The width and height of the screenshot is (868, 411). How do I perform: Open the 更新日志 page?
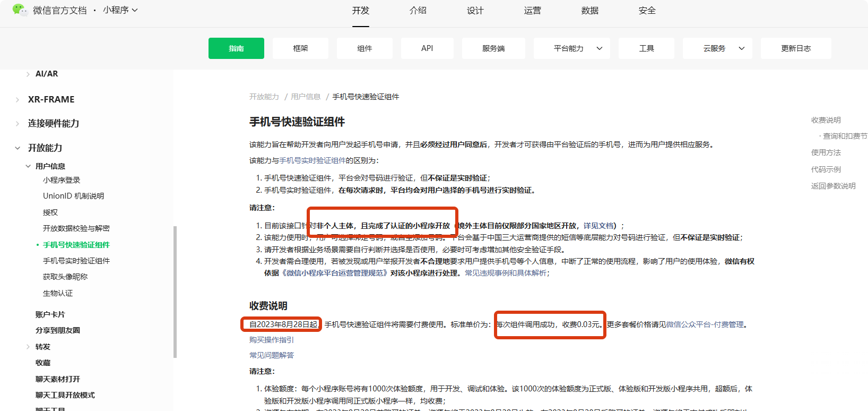coord(796,48)
